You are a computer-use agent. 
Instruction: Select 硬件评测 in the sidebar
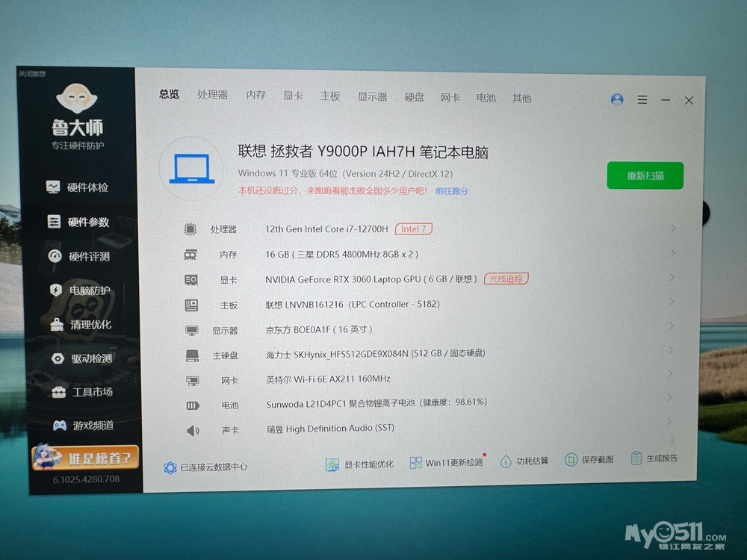pos(80,256)
